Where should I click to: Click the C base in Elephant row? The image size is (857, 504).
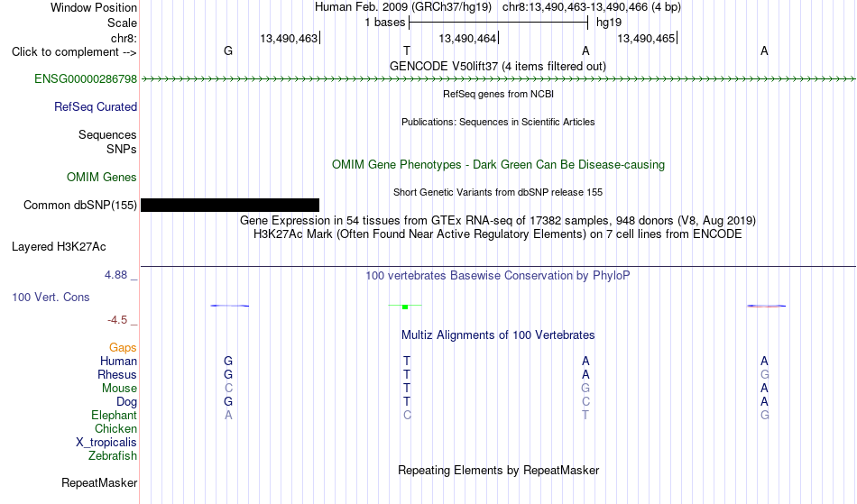[x=407, y=416]
